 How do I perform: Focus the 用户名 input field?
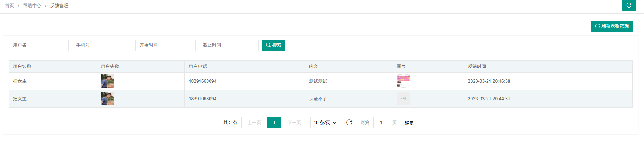click(x=39, y=45)
